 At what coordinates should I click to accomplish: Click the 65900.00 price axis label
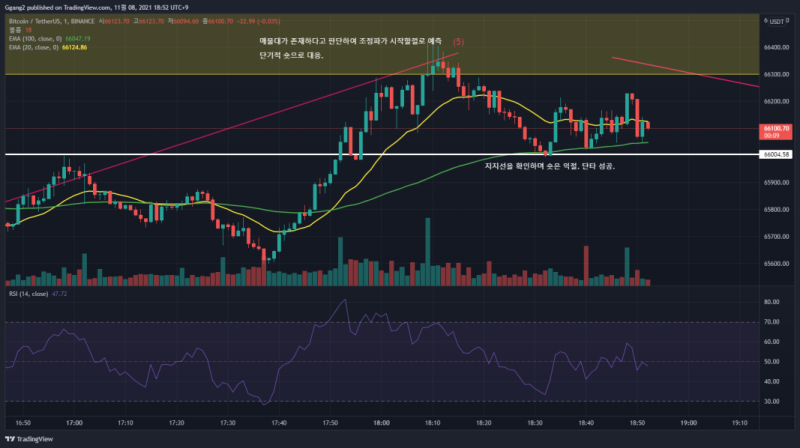[776, 183]
